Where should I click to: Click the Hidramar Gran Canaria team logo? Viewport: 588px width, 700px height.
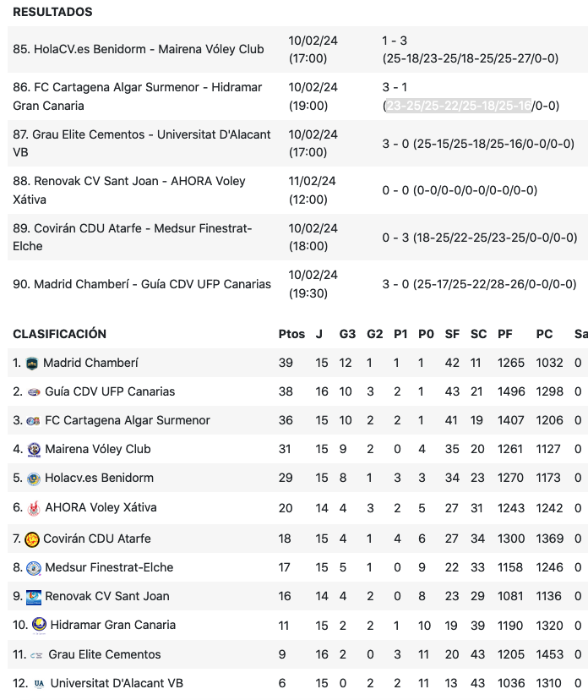[x=38, y=626]
